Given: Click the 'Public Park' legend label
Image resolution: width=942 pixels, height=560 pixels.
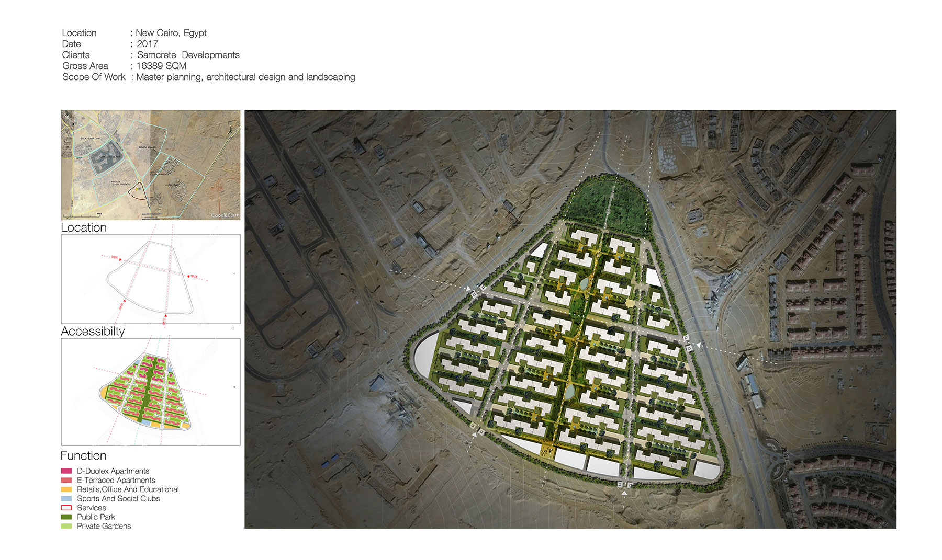Looking at the screenshot, I should click(96, 517).
